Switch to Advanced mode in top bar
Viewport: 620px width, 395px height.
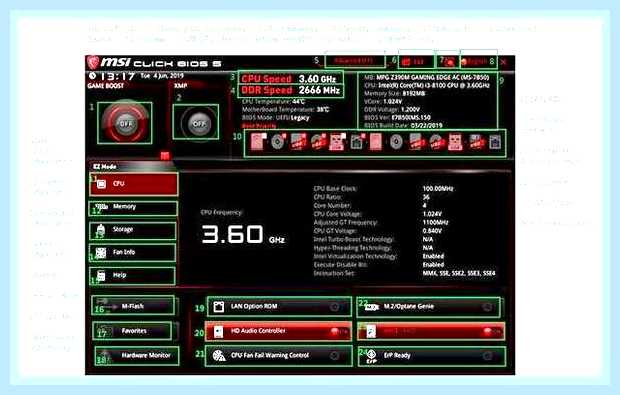pyautogui.click(x=354, y=60)
